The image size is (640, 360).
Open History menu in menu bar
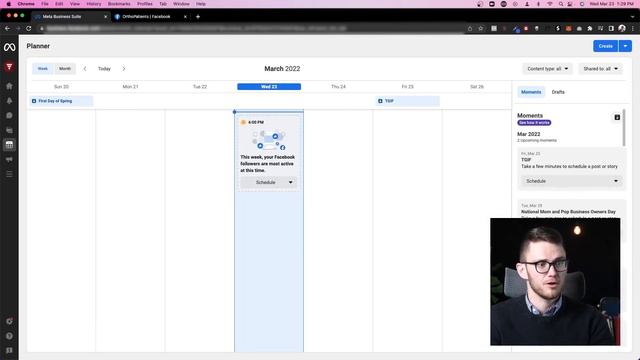pos(93,4)
